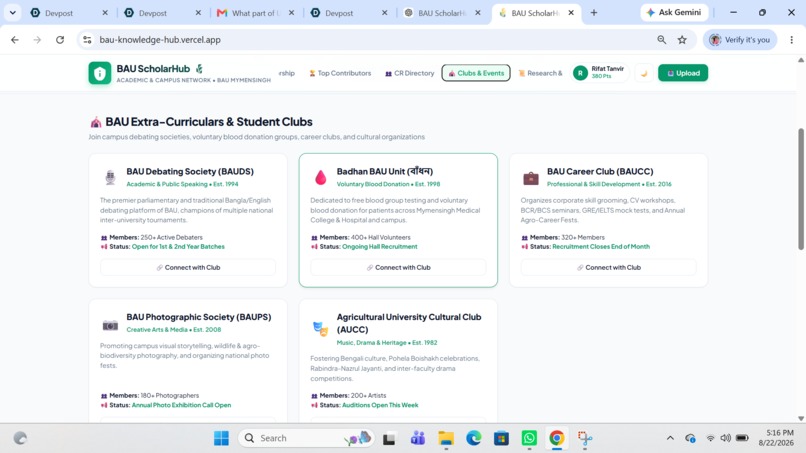Open Rifat Tanvir profile avatar
This screenshot has width=806, height=453.
point(580,73)
